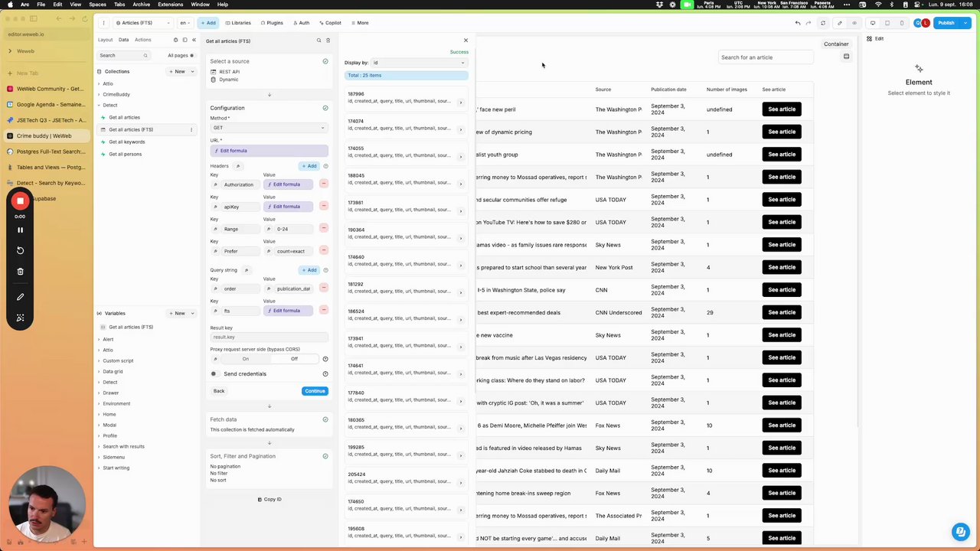This screenshot has height=551, width=980.
Task: Click the Continue button
Action: click(x=315, y=391)
